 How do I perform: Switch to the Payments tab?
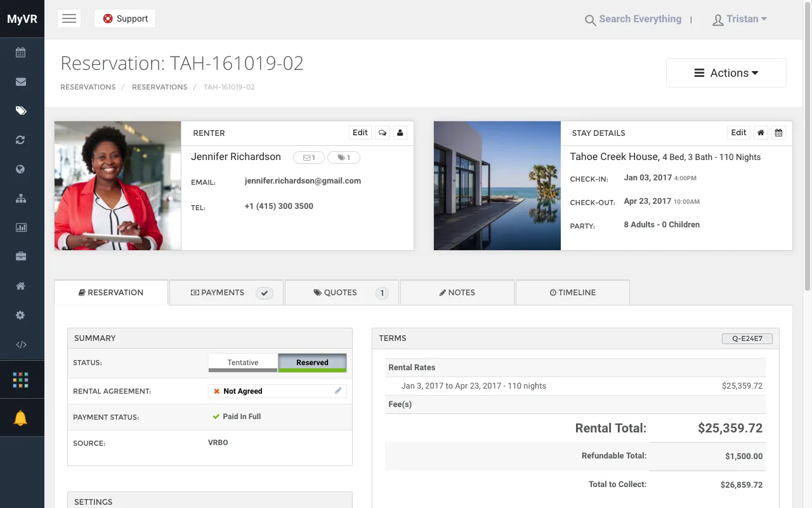coord(226,293)
